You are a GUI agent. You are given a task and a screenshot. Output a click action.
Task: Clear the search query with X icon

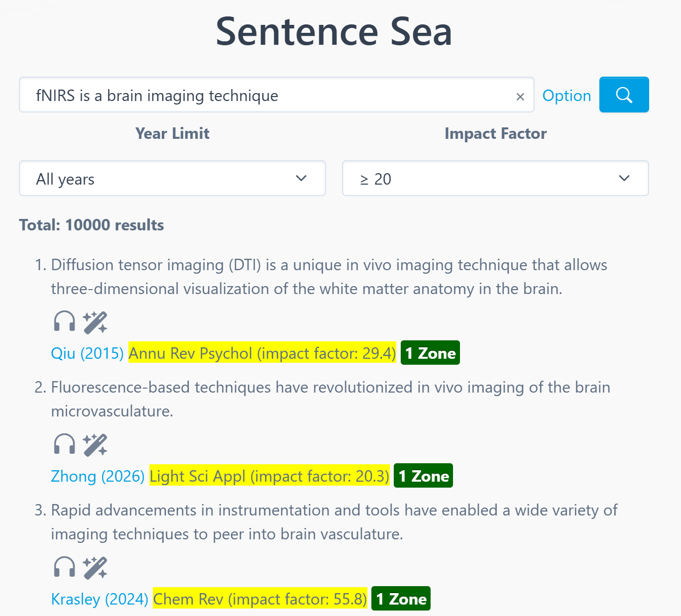point(520,97)
